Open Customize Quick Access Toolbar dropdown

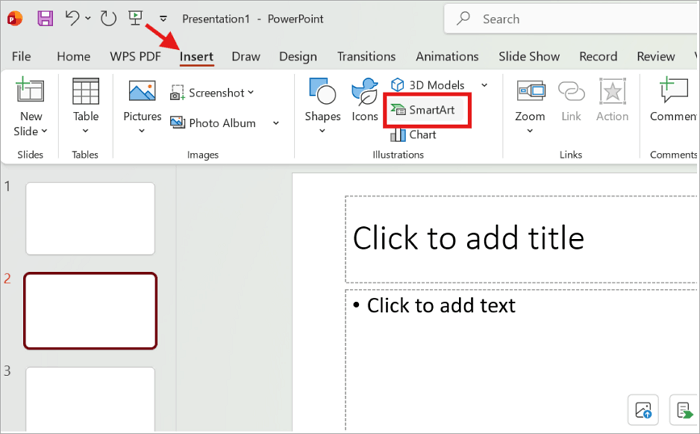coord(163,19)
